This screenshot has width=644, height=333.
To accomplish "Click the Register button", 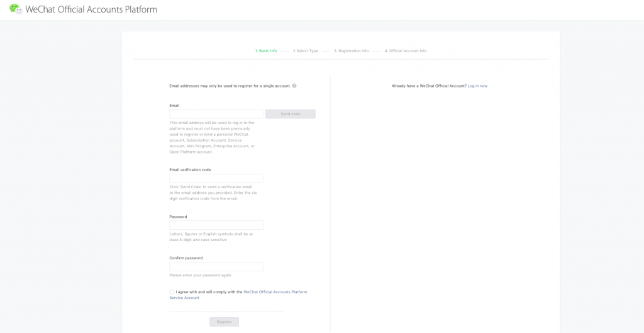I will (x=225, y=322).
